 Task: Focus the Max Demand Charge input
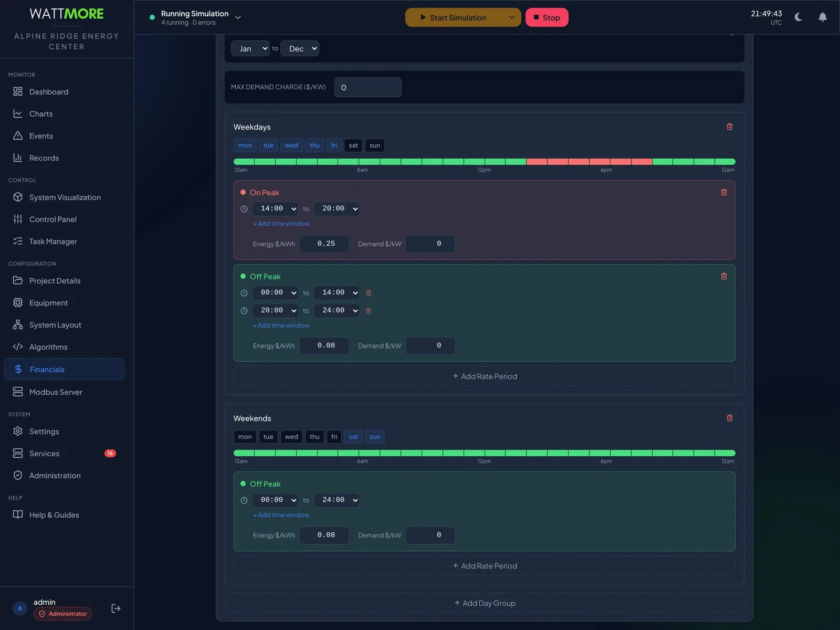368,87
